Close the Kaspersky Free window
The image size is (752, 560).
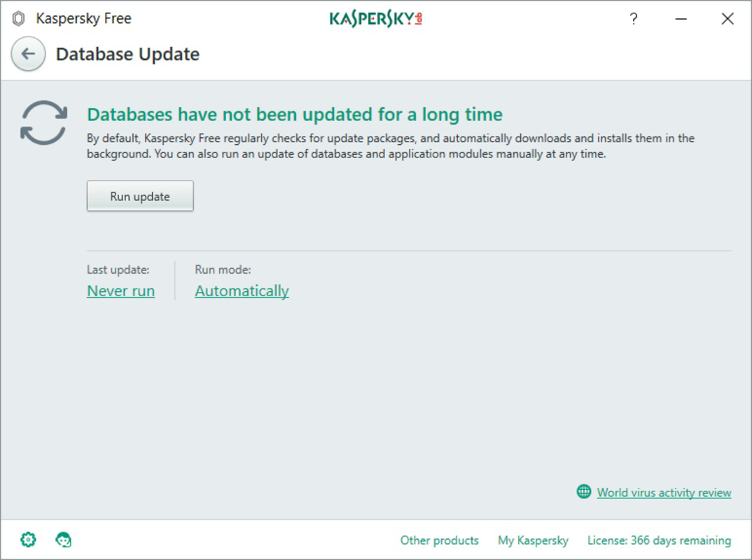[727, 19]
